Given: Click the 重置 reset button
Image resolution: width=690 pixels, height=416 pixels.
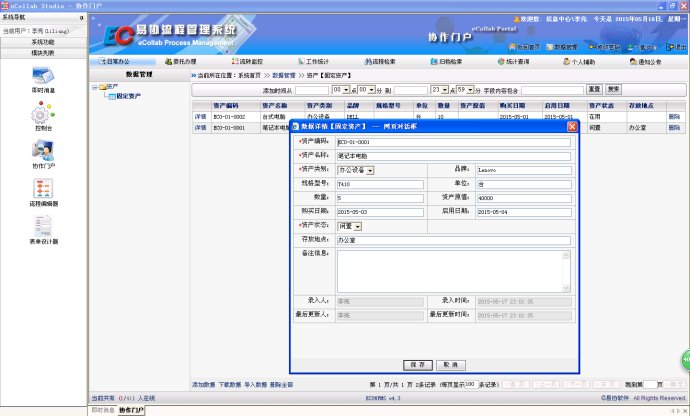Looking at the screenshot, I should [594, 89].
